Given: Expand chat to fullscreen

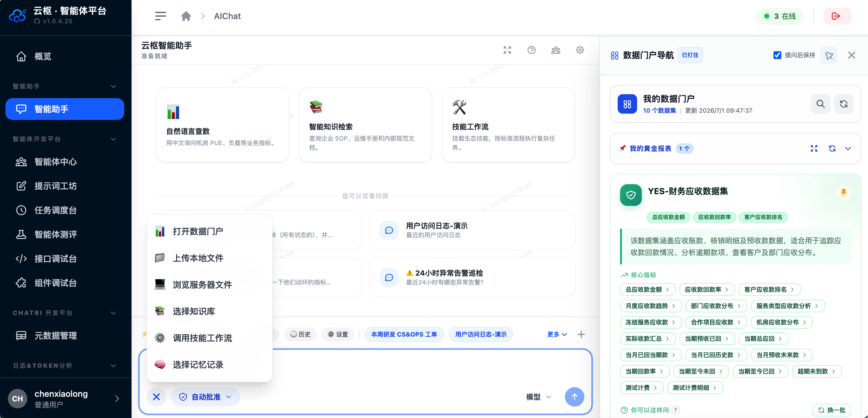Looking at the screenshot, I should tap(507, 50).
